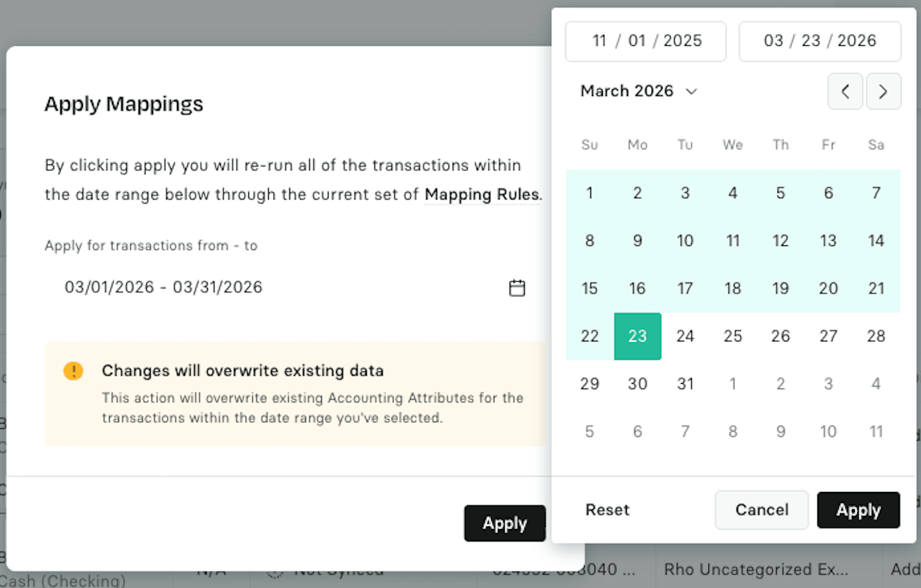Click the 03/01/2026 - 03/31/2026 date range field
Viewport: 921px width, 588px height.
pos(274,287)
